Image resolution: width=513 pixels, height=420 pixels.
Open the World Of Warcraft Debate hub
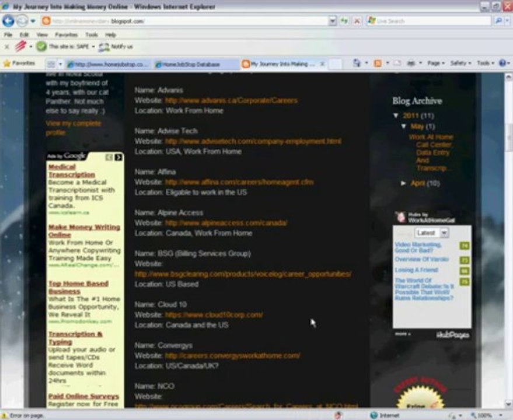424,289
